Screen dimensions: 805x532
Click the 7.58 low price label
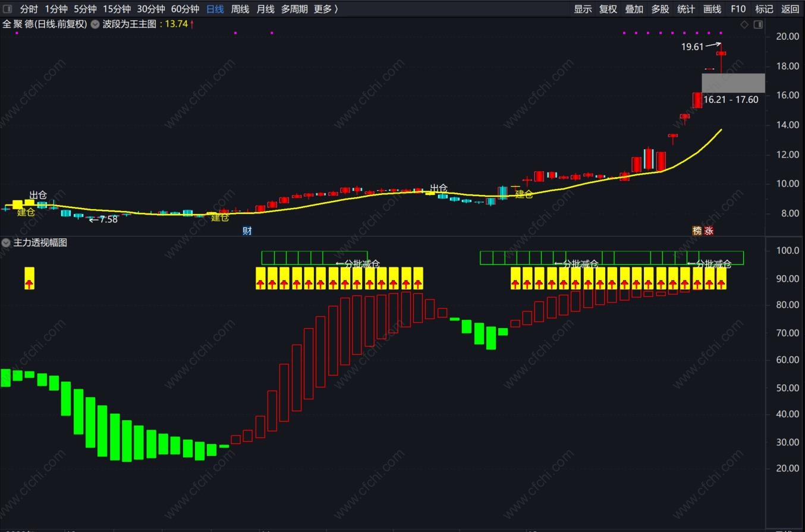pyautogui.click(x=108, y=219)
